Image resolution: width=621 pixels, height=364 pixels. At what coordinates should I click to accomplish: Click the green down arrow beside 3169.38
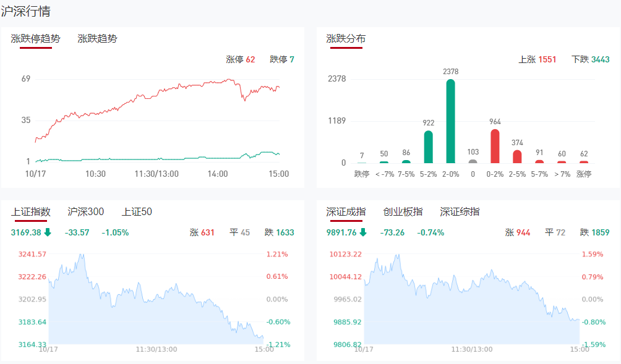point(48,232)
